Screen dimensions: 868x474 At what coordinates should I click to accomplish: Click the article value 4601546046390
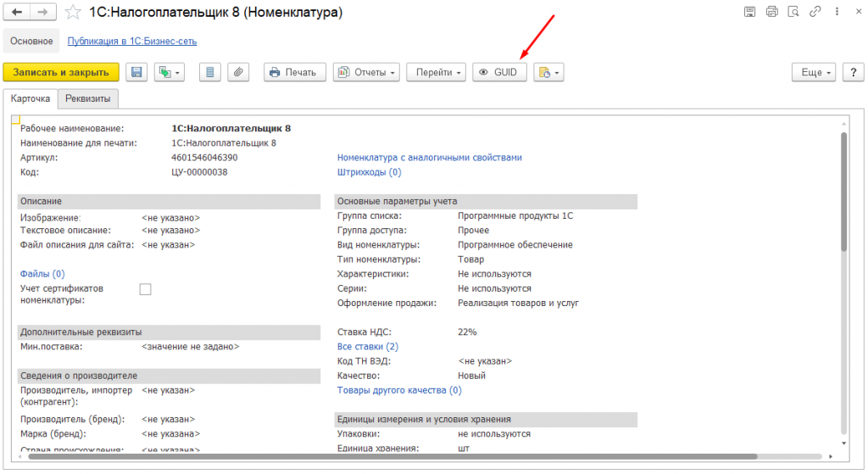204,158
